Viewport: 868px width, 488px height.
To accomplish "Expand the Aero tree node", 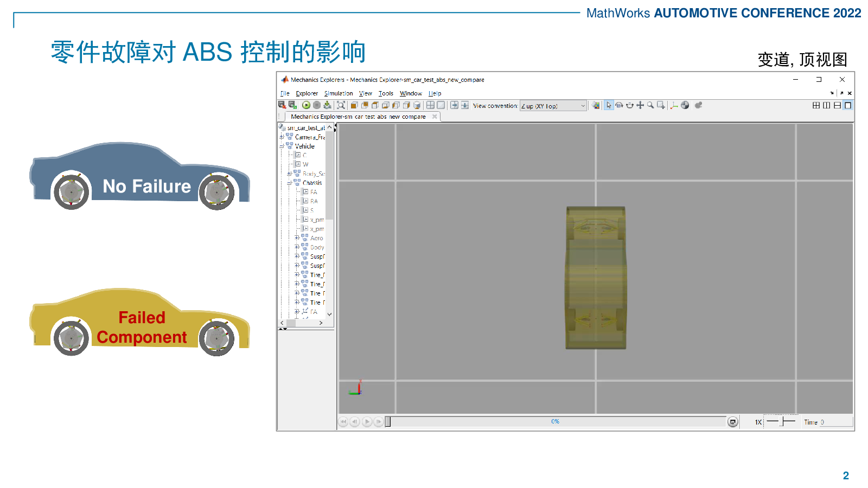I will pyautogui.click(x=297, y=237).
